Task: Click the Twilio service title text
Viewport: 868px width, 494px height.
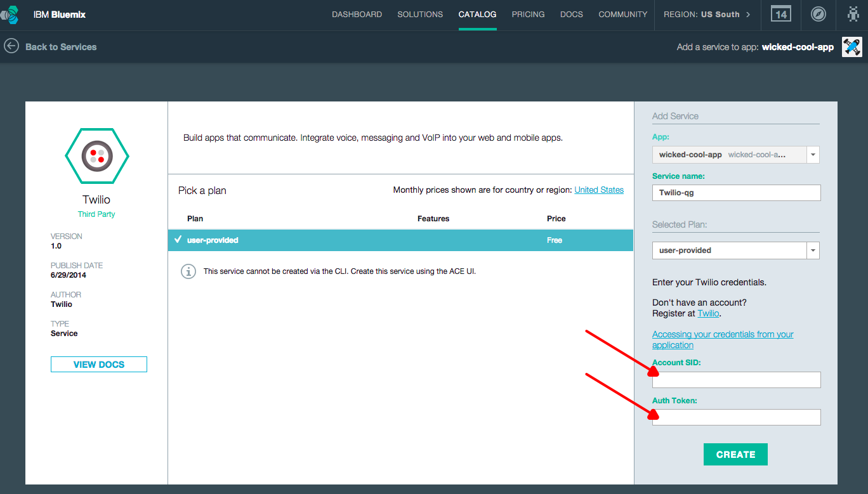Action: [x=96, y=200]
